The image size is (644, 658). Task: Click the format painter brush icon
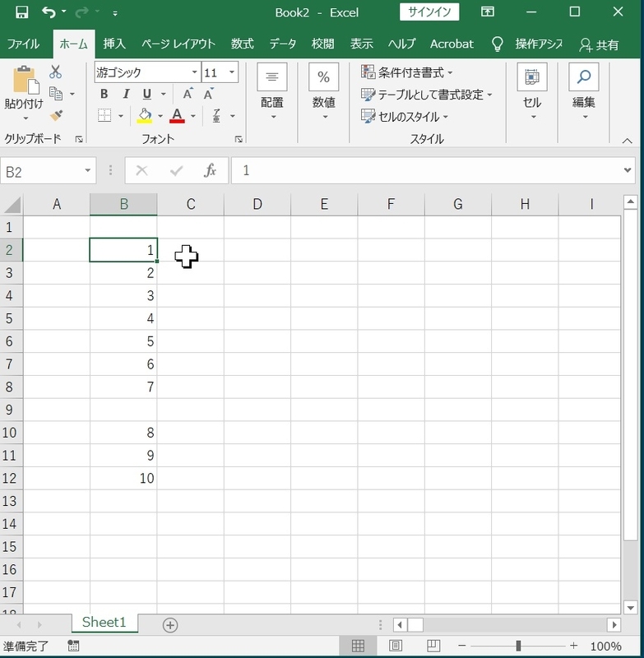(56, 115)
